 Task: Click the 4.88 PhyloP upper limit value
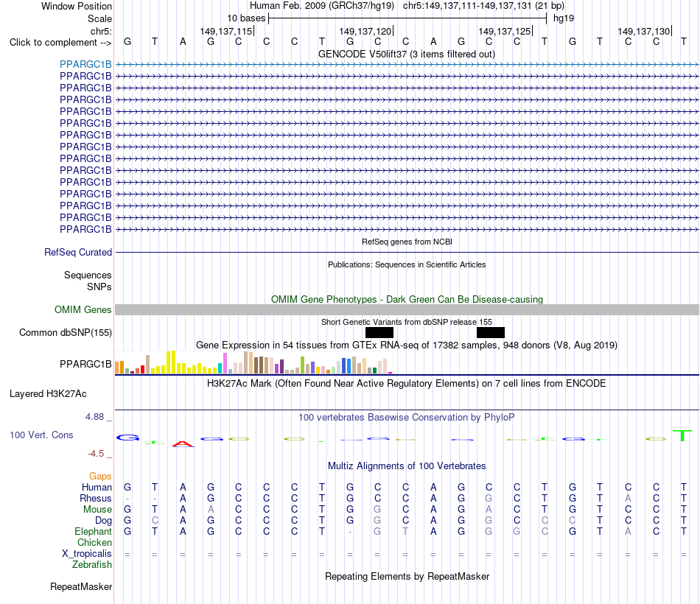point(94,416)
